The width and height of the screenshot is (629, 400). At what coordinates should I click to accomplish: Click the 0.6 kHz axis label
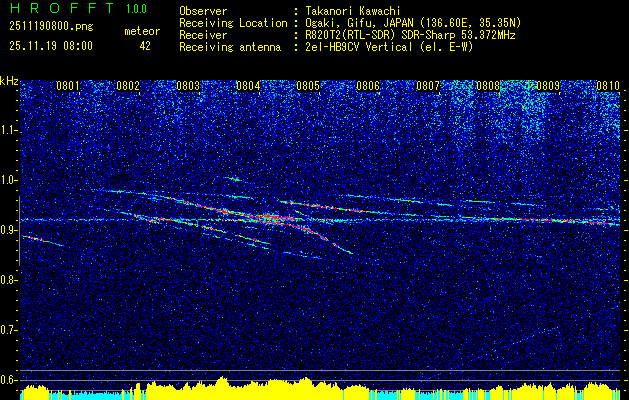point(8,380)
